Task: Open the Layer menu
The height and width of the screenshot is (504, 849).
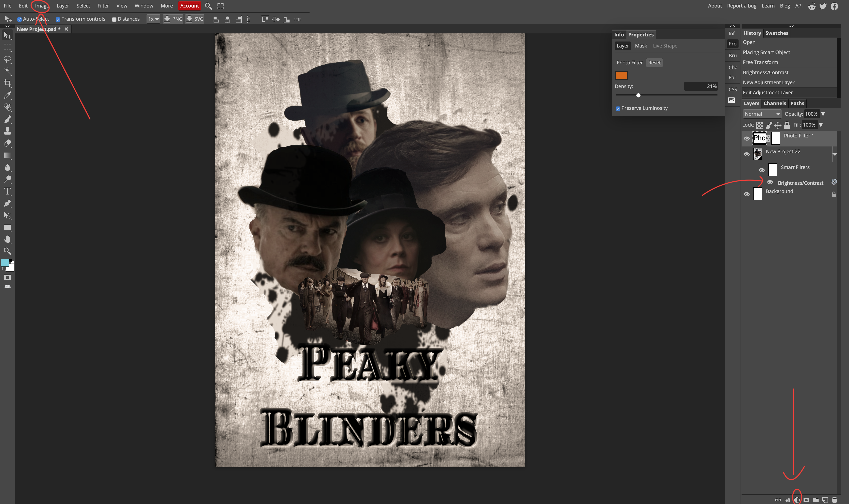Action: coord(63,6)
